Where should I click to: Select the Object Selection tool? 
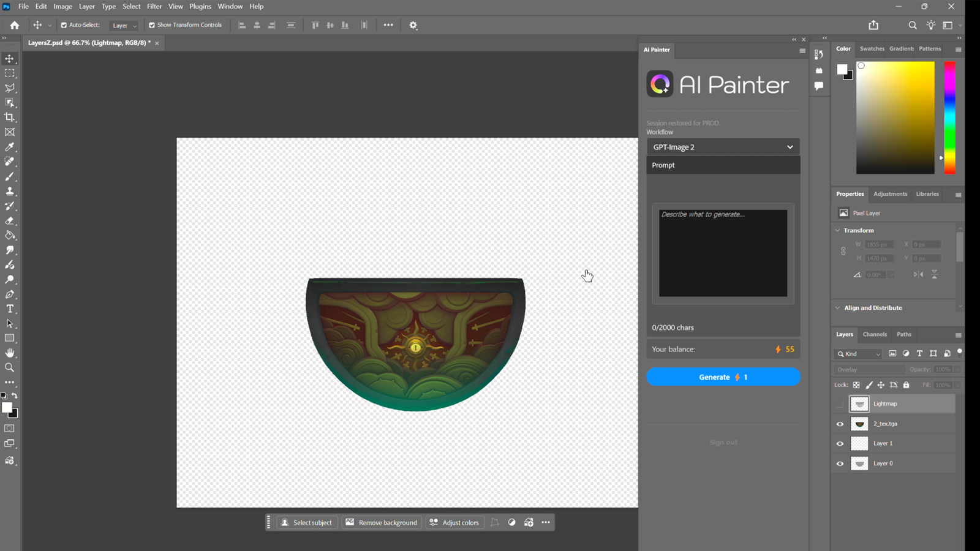click(x=10, y=103)
